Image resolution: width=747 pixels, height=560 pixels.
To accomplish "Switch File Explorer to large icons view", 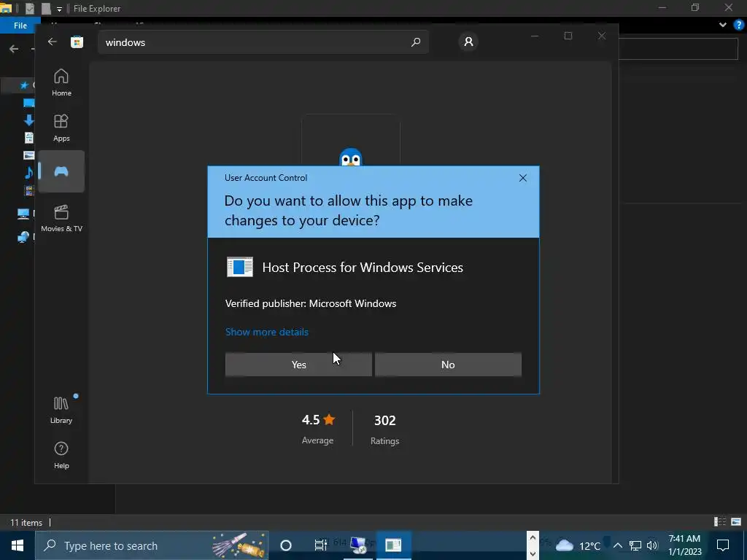I will click(736, 522).
